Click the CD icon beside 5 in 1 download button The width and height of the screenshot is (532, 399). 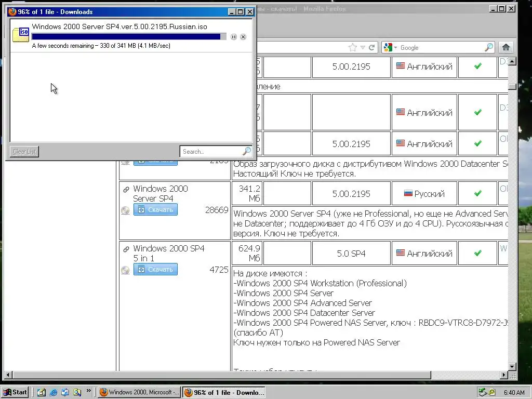pos(125,270)
